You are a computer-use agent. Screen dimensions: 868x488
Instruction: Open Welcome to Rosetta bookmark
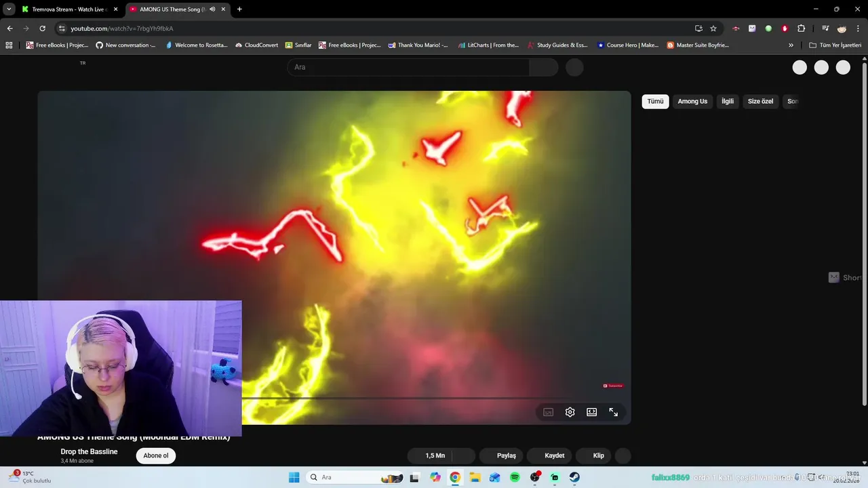[x=196, y=45]
